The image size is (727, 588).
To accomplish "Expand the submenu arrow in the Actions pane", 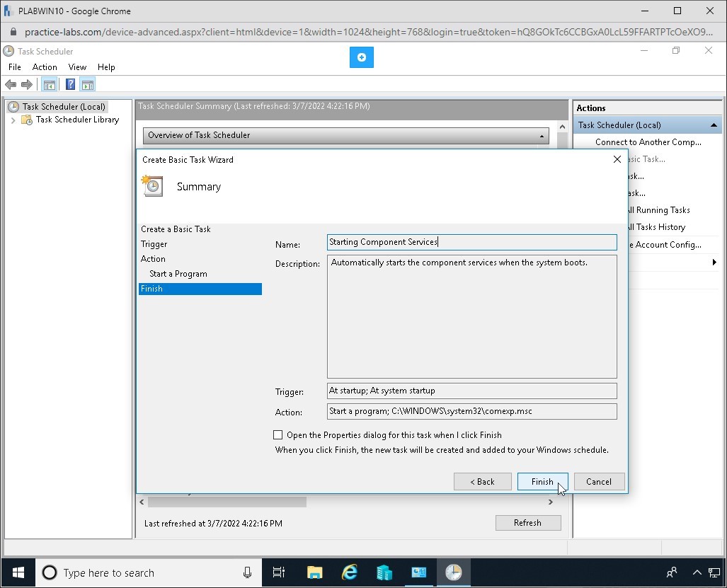I will (x=714, y=263).
